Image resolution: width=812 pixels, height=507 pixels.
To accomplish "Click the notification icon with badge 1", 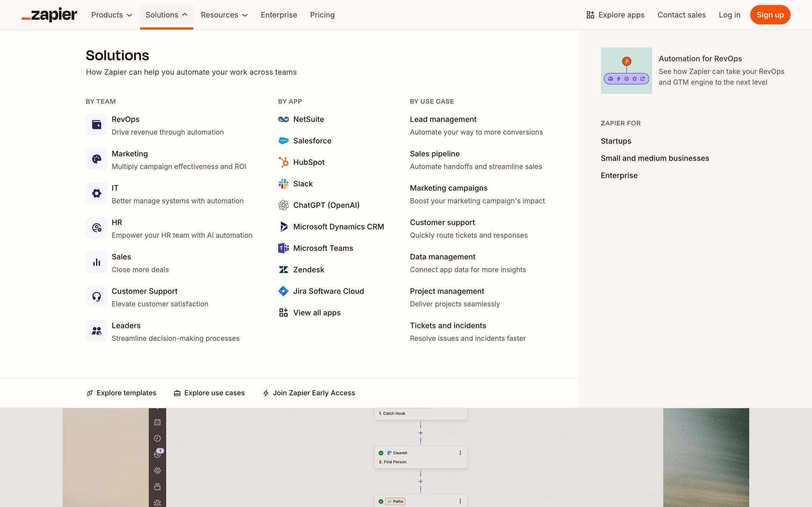I will tap(158, 454).
